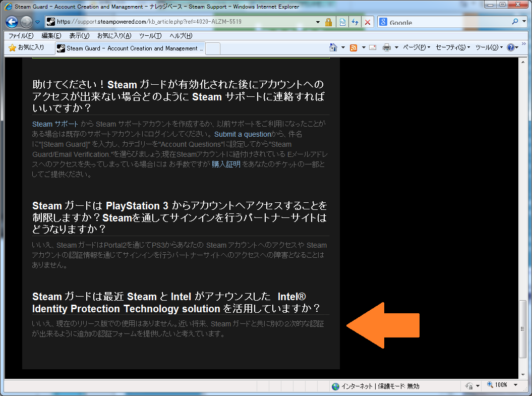This screenshot has width=532, height=396.
Task: Expand the address bar URL history dropdown
Action: click(x=318, y=22)
